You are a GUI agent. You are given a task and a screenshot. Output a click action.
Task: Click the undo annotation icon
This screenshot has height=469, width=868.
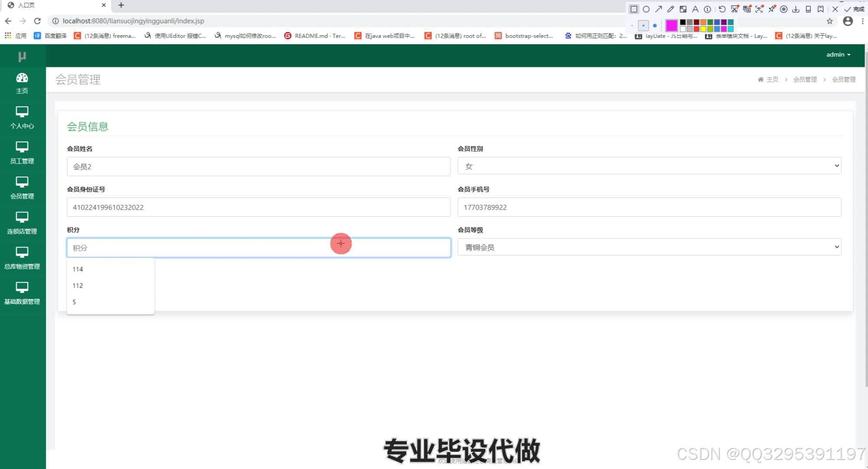722,9
